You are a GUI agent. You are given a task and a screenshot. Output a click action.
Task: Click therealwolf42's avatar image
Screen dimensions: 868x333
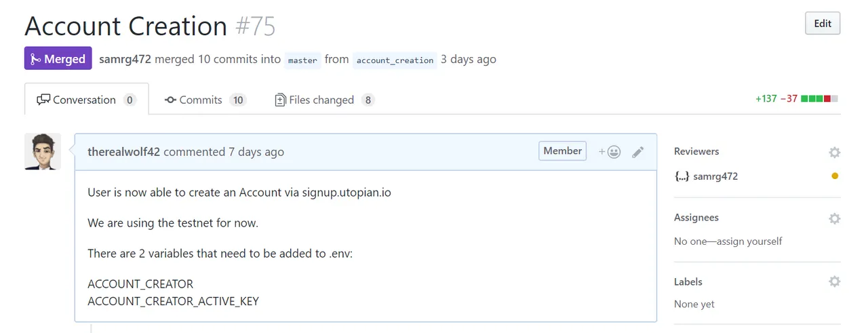43,151
